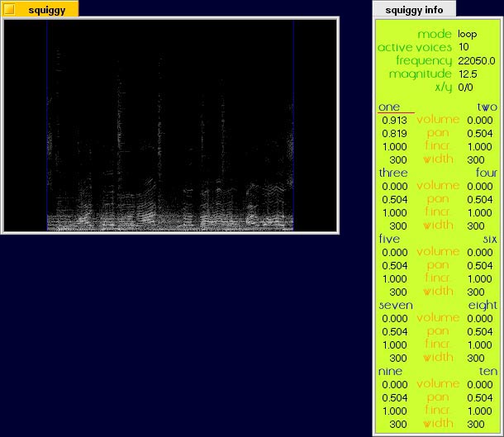Viewport: 504px width, 437px height.
Task: Click voice ten fincr value "1.000"
Action: [480, 411]
